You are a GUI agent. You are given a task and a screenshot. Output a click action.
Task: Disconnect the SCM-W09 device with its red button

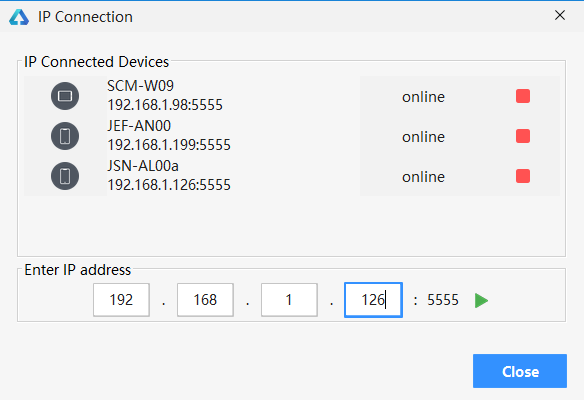click(x=523, y=96)
